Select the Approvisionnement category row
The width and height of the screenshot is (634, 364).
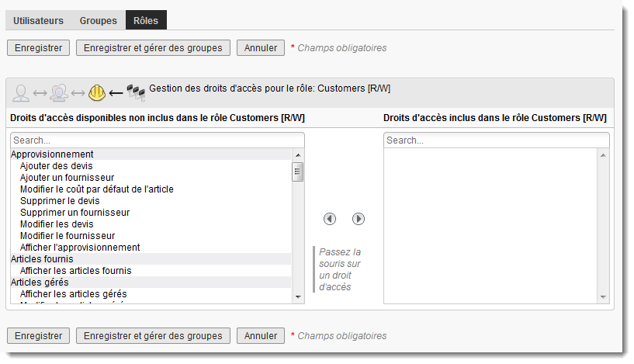pos(151,154)
